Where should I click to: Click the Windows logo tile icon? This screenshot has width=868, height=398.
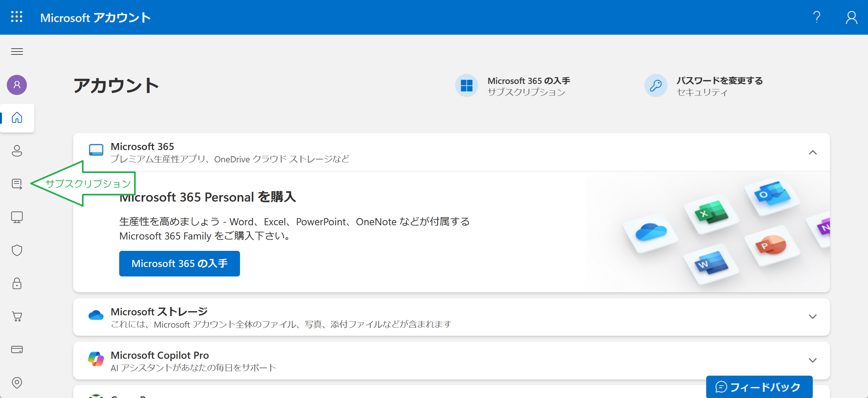pyautogui.click(x=466, y=85)
